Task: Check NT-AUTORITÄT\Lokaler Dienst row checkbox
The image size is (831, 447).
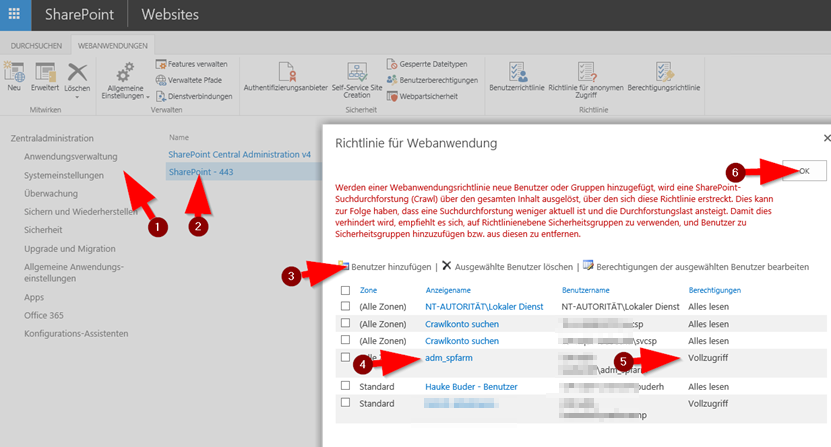Action: (x=346, y=306)
